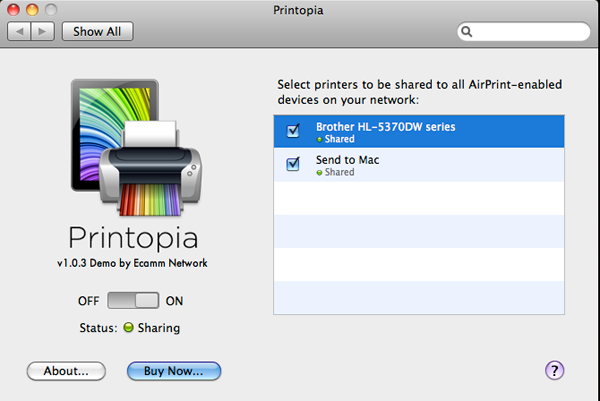Click the Show All button

[98, 31]
